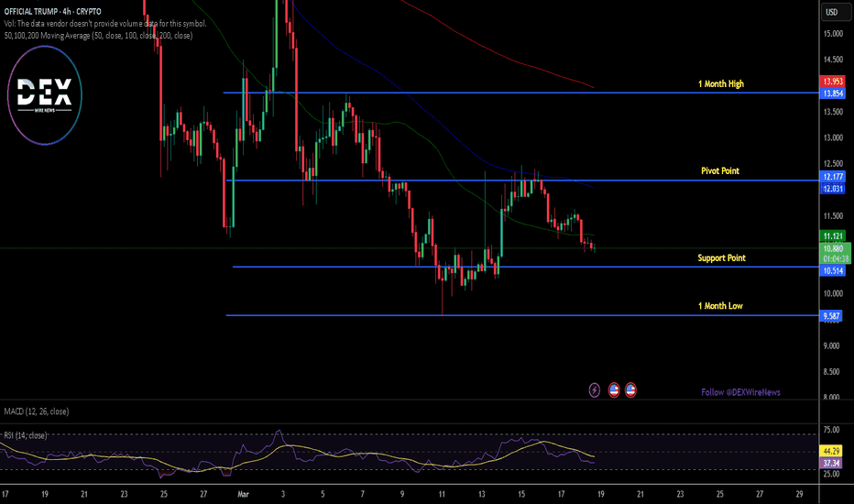Click the 1 Month Low label

720,306
